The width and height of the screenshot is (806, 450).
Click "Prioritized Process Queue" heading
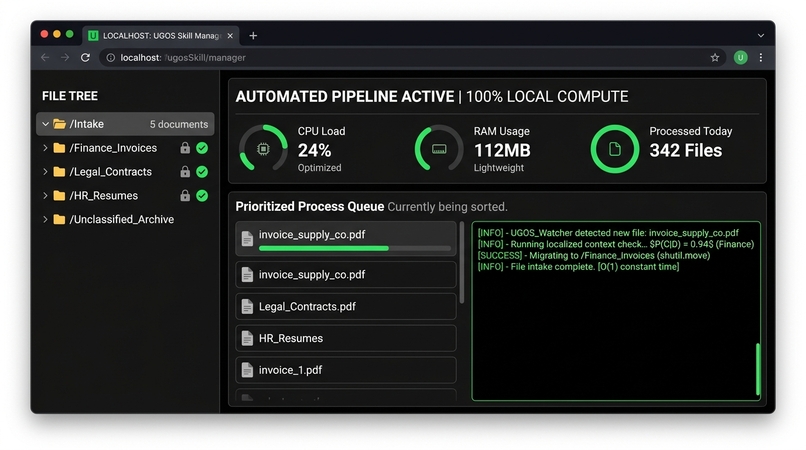click(309, 206)
